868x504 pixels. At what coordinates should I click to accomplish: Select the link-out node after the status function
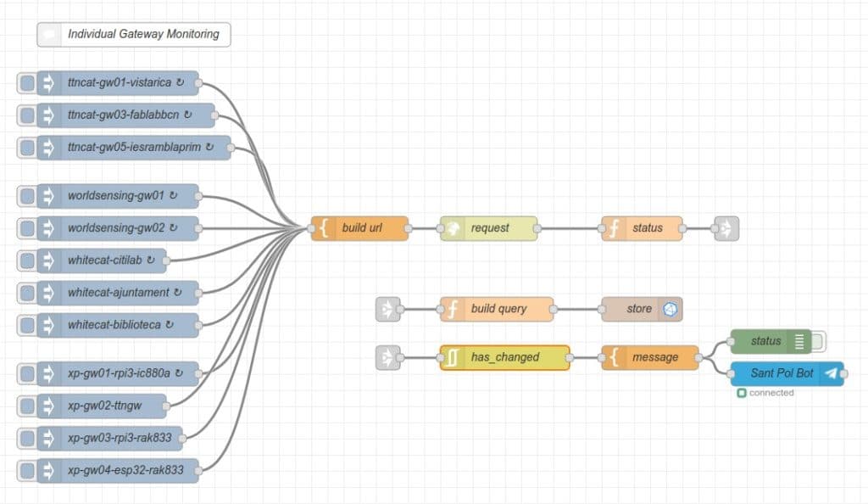tap(729, 228)
